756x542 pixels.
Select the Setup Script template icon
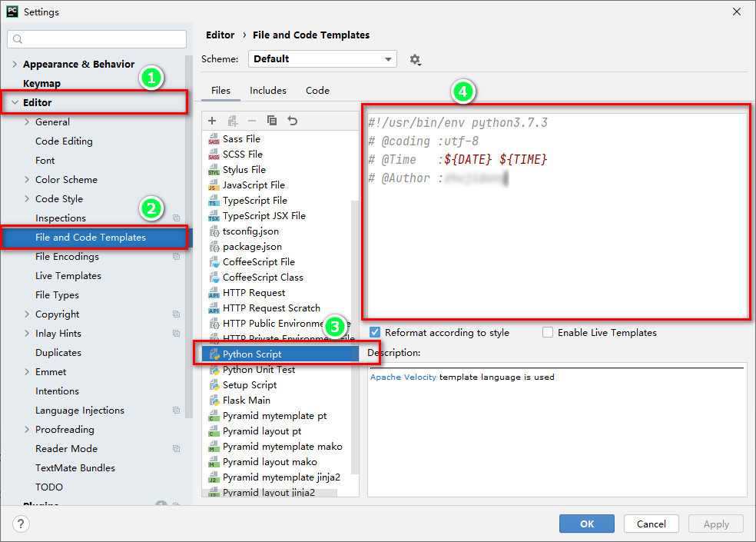[214, 385]
